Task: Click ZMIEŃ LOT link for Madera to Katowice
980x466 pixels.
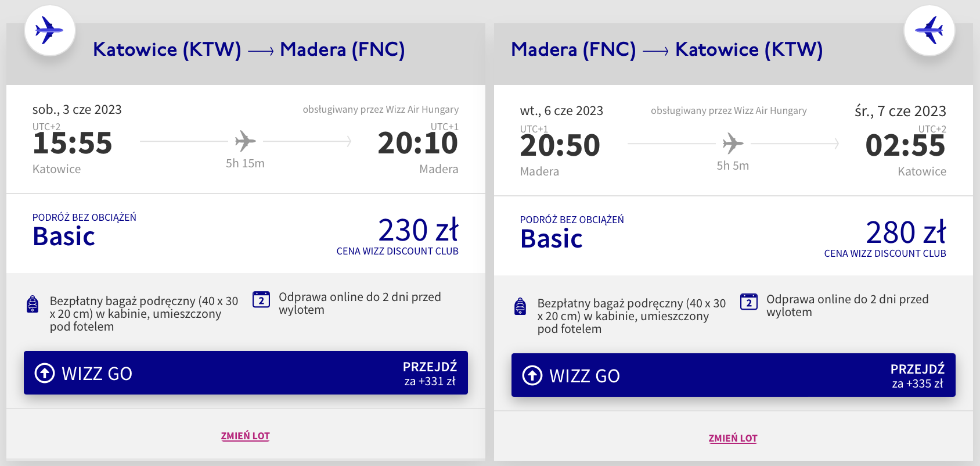Action: coord(733,438)
